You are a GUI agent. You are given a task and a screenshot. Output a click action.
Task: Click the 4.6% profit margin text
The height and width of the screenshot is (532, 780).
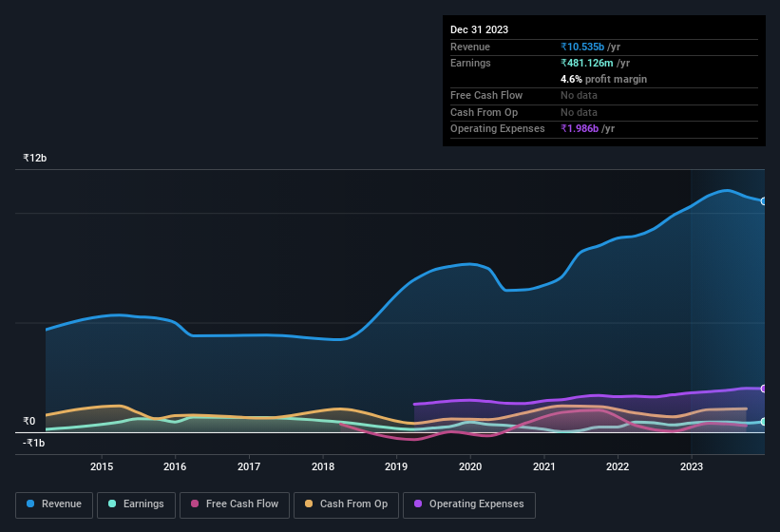coord(603,79)
